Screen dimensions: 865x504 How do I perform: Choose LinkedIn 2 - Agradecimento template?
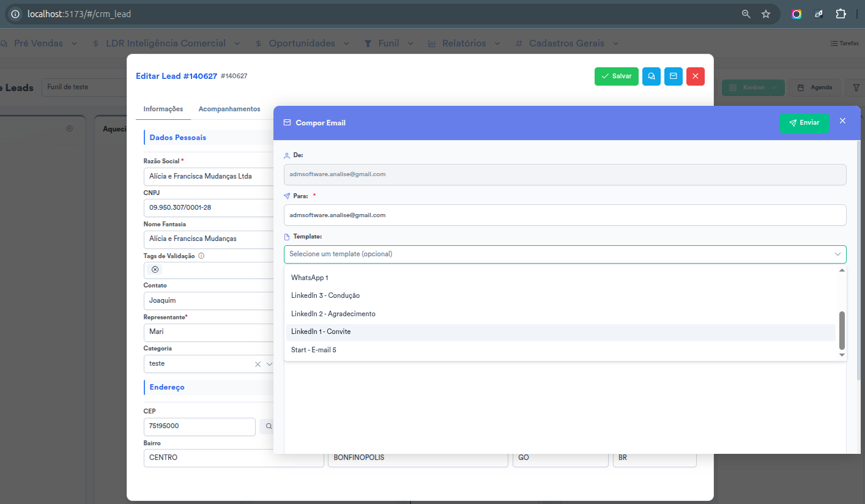coord(561,314)
